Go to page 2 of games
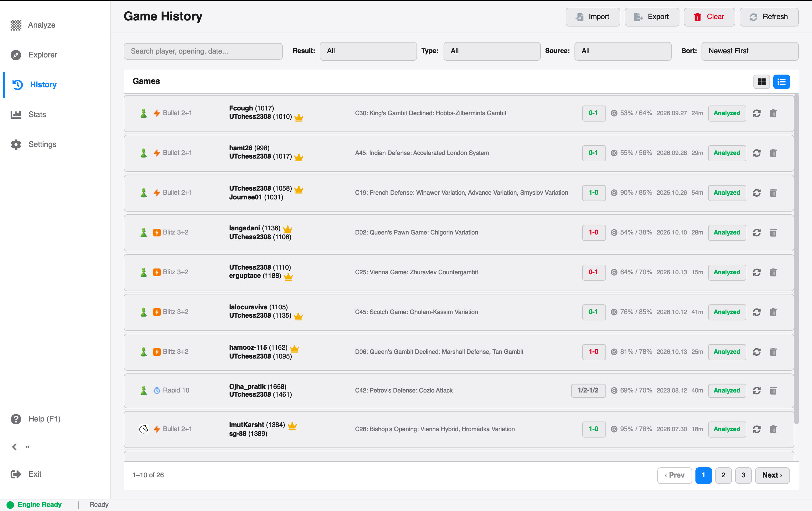The height and width of the screenshot is (511, 812). 723,475
